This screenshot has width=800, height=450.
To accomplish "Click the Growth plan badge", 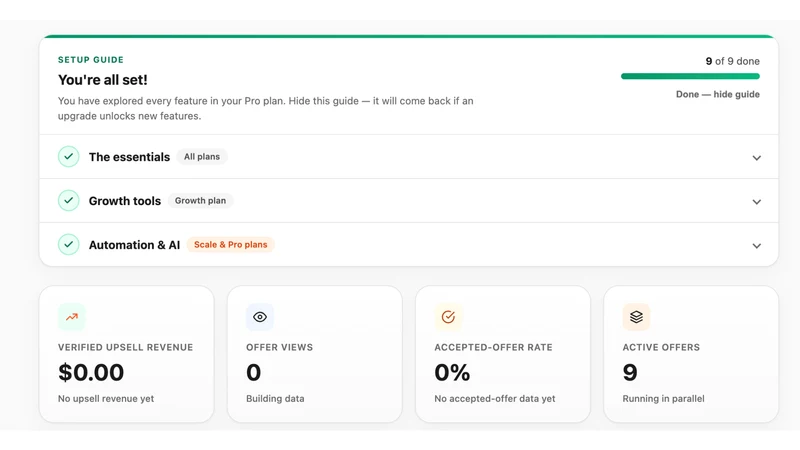I will pyautogui.click(x=201, y=201).
